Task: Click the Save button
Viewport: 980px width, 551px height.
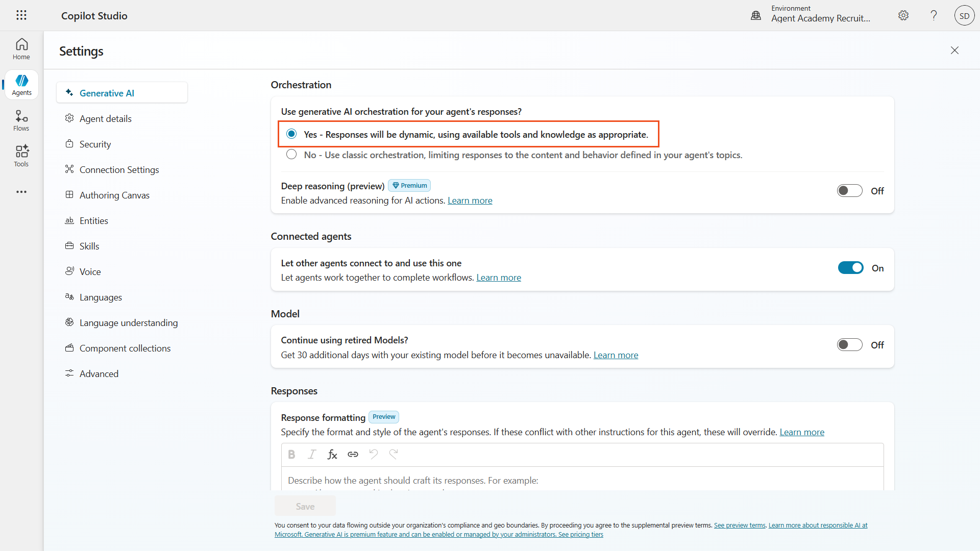Action: tap(305, 506)
